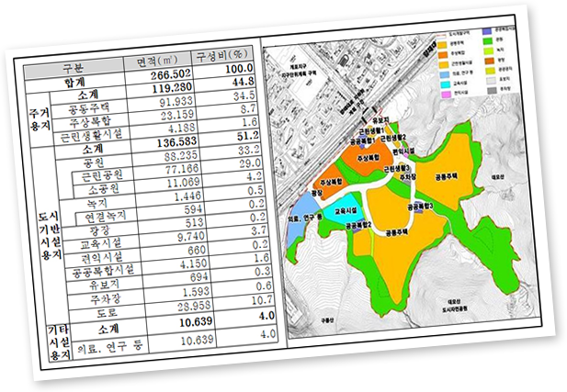The height and width of the screenshot is (392, 567).
Task: Select the 44.8 percentage value
Action: pos(243,82)
